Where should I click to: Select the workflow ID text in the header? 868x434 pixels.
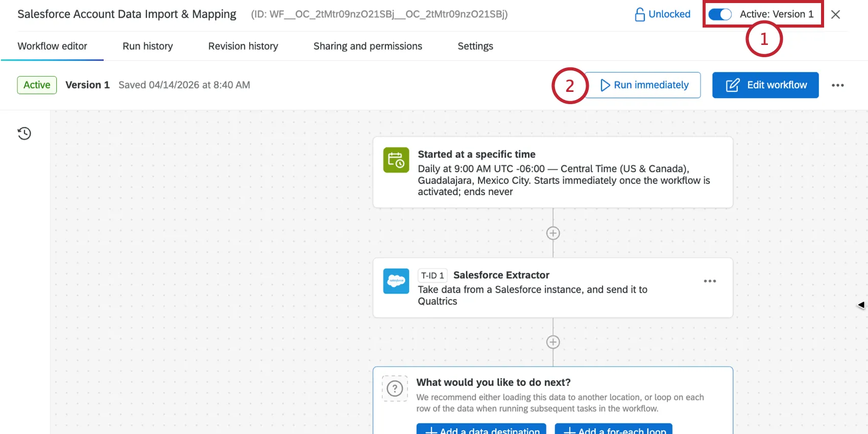tap(379, 14)
